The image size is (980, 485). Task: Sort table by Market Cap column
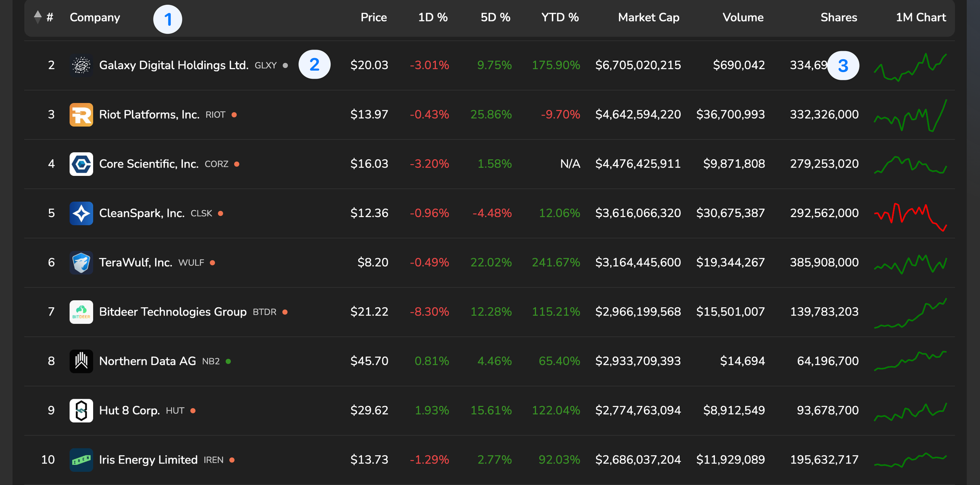pos(648,18)
